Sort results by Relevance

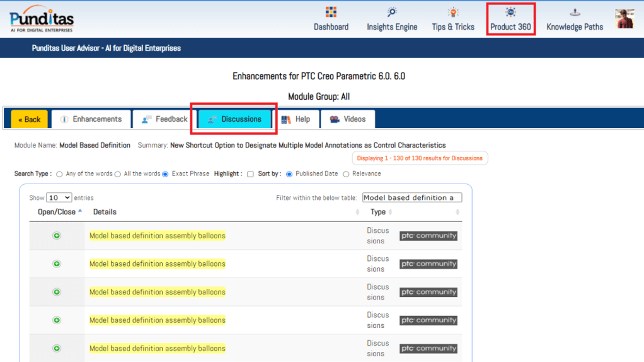(x=346, y=174)
